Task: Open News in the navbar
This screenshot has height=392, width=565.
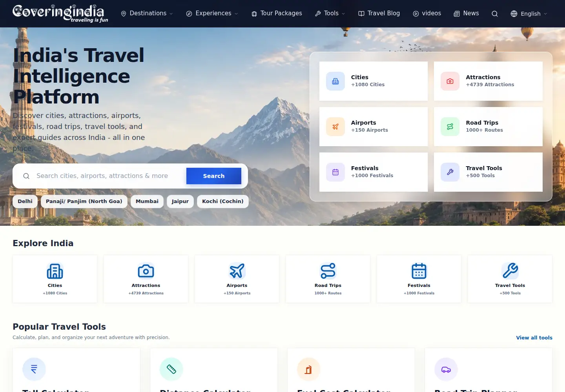Action: tap(466, 13)
